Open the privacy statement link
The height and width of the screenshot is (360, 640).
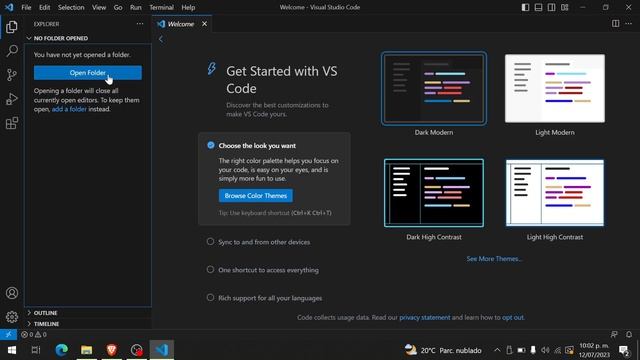point(424,317)
